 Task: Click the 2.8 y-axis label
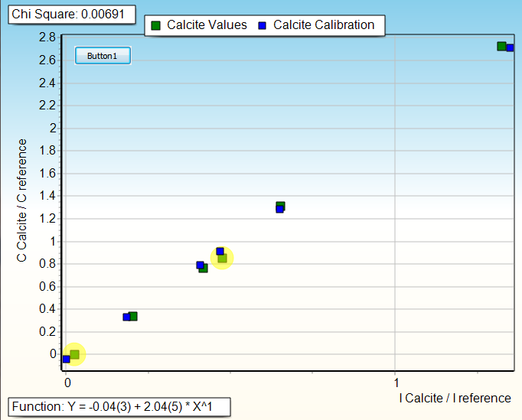coord(47,37)
